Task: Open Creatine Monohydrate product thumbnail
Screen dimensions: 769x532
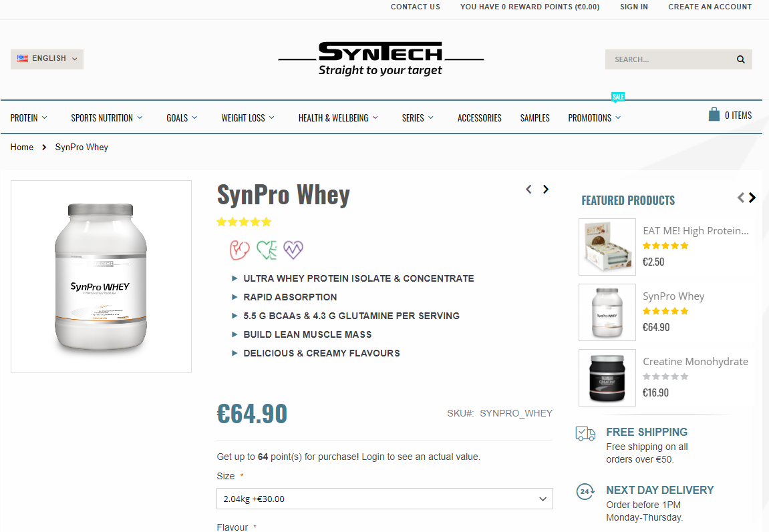Action: pos(607,378)
